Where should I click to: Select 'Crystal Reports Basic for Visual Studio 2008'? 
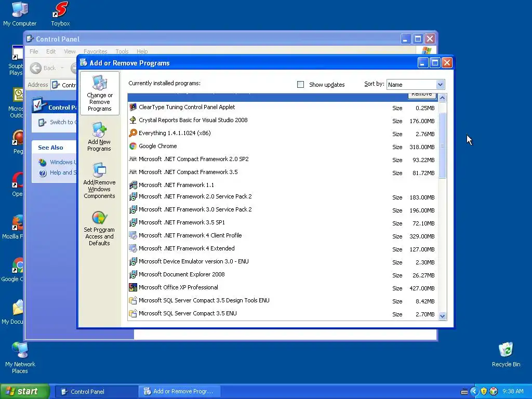coord(193,120)
